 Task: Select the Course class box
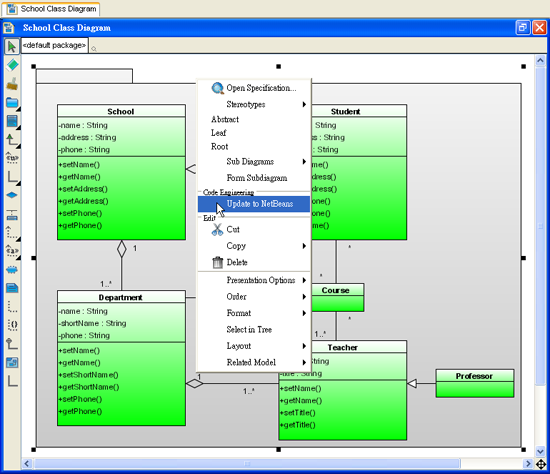(337, 298)
